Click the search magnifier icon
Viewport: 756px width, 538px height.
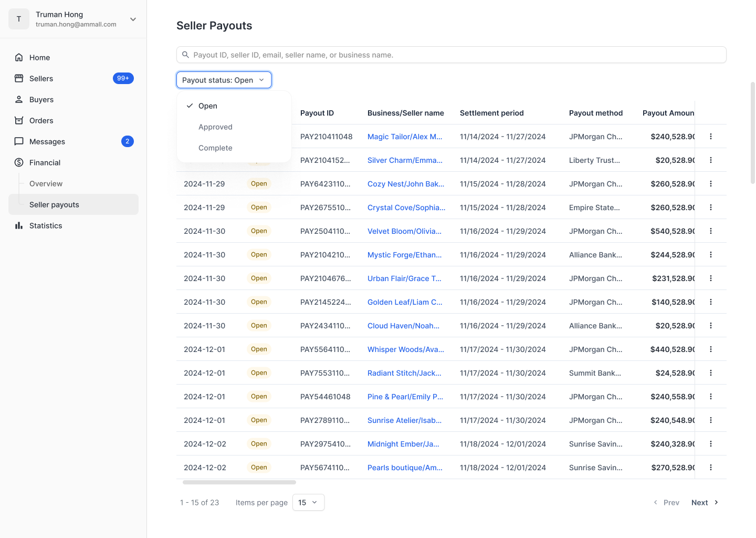[x=185, y=55]
